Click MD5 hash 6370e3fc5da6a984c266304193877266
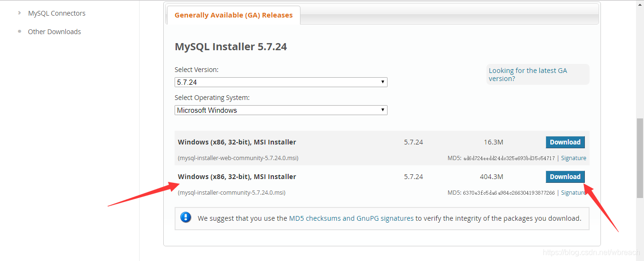The image size is (644, 261). (x=509, y=193)
